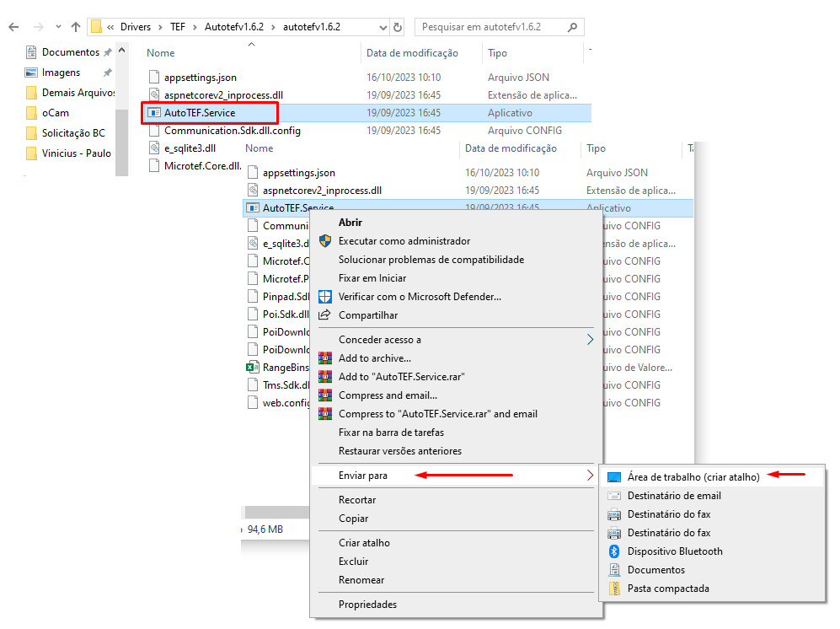Select the Pinpad.Sdk file in lower list
This screenshot has height=629, width=840.
point(286,297)
